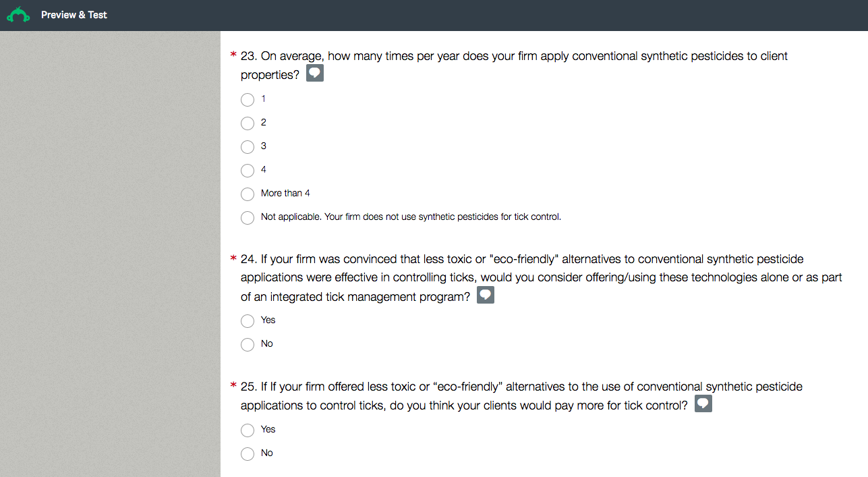Select radio option "1" for question 23
The width and height of the screenshot is (868, 477).
click(x=248, y=100)
